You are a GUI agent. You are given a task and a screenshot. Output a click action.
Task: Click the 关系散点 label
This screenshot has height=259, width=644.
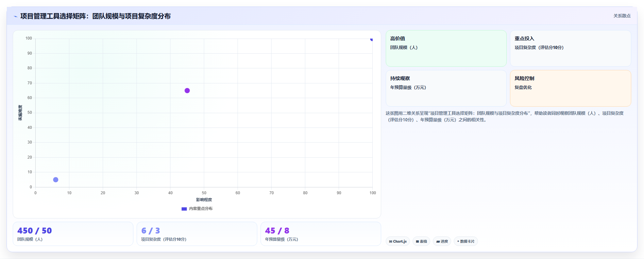coord(622,16)
